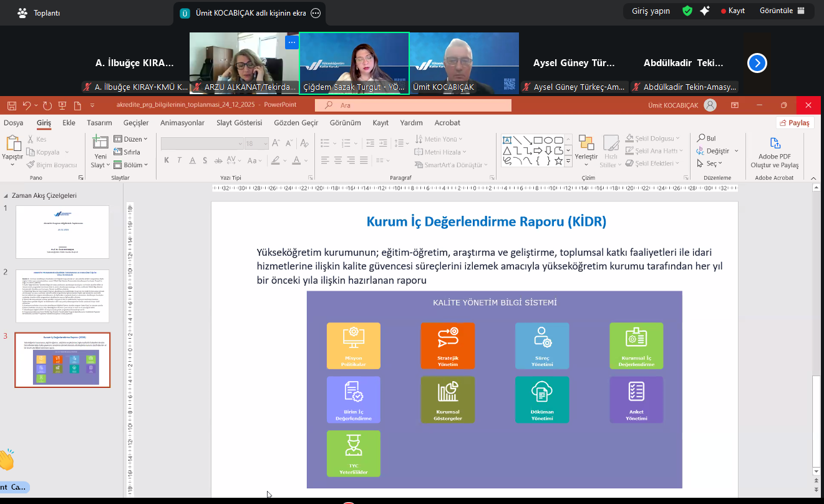Open the font color swatch button
The width and height of the screenshot is (824, 504).
(297, 160)
